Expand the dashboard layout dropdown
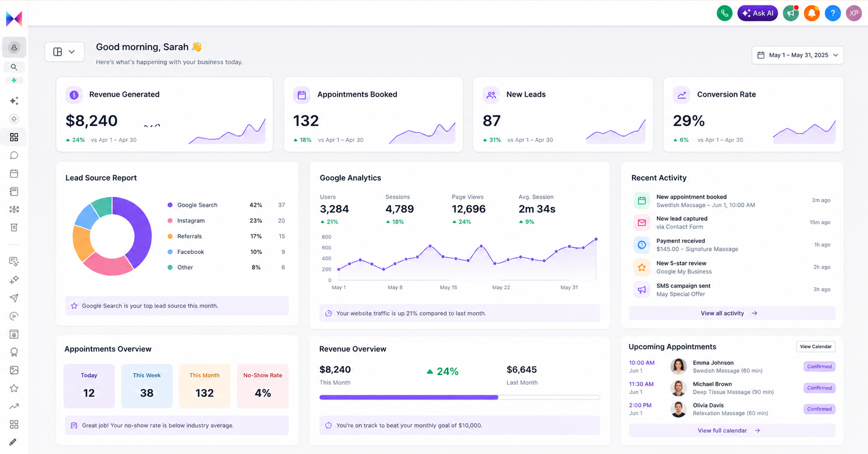 tap(64, 52)
